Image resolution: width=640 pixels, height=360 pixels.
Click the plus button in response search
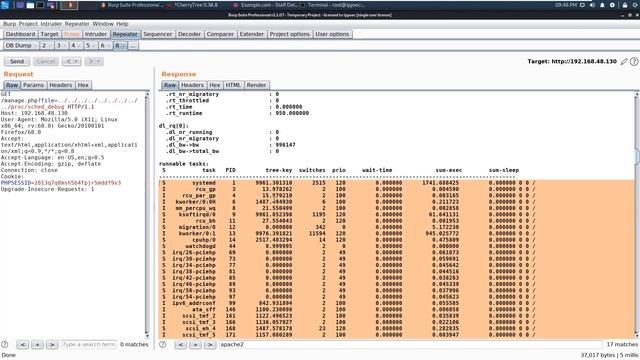(196, 344)
